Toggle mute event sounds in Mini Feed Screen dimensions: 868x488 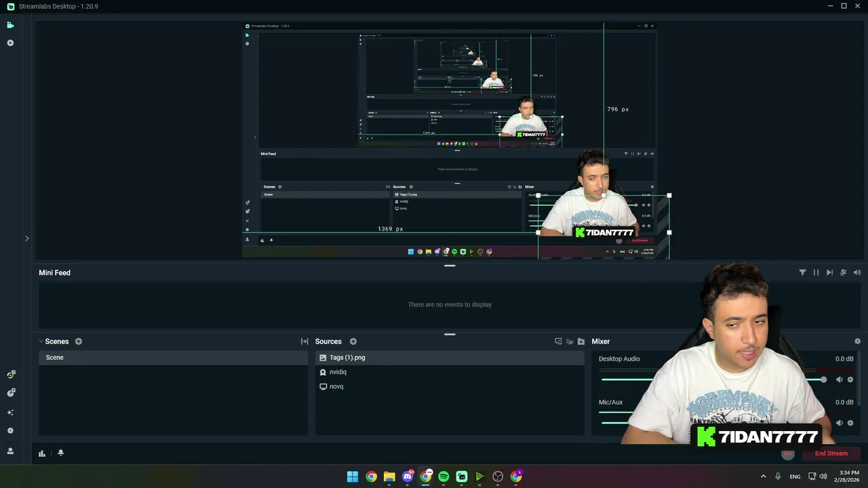843,272
